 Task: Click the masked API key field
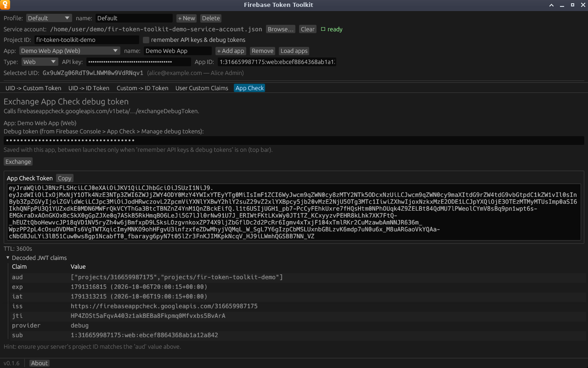click(139, 62)
